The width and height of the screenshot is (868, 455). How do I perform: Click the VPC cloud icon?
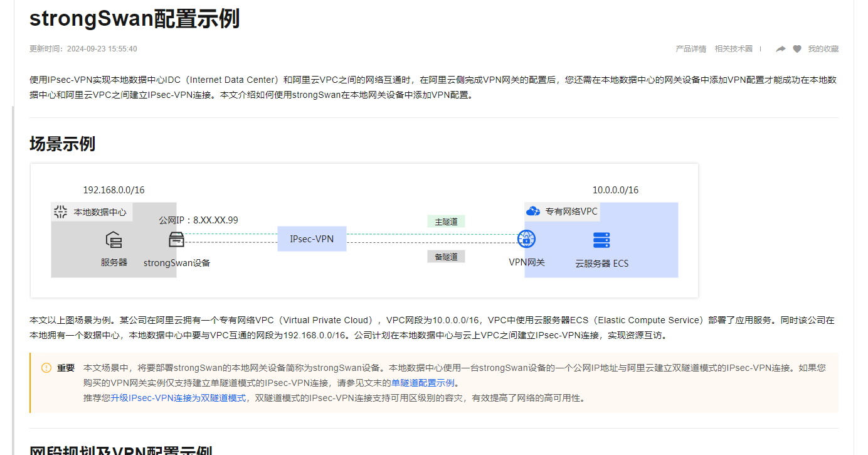[533, 211]
